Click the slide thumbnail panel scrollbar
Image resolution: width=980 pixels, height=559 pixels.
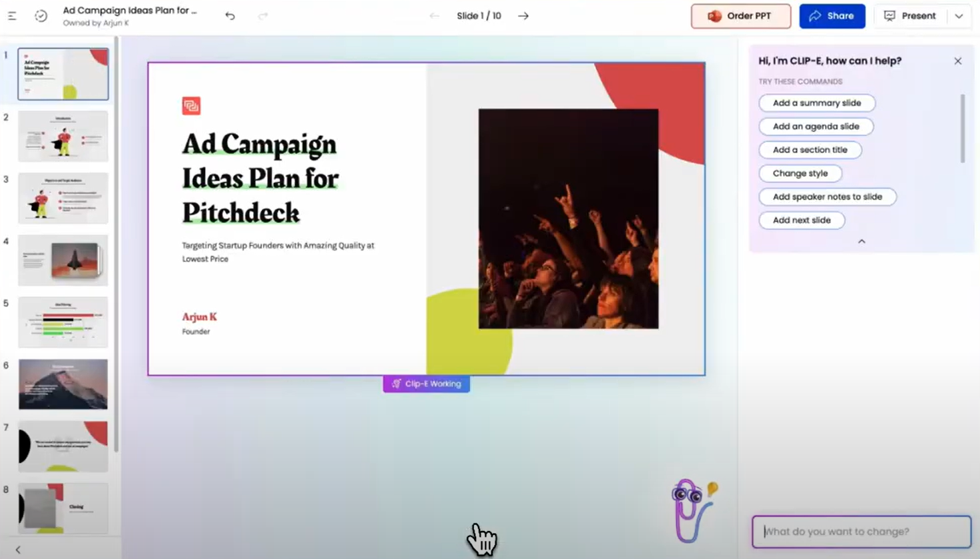116,244
